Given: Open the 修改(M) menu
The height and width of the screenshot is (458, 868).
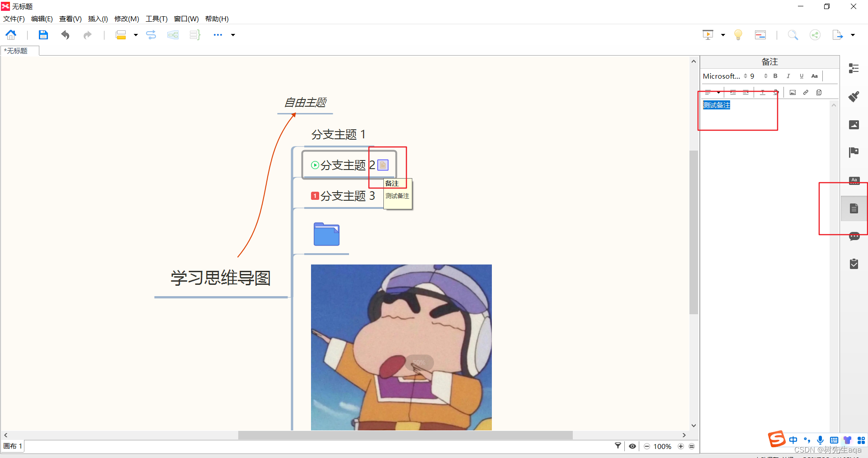Looking at the screenshot, I should pyautogui.click(x=127, y=19).
